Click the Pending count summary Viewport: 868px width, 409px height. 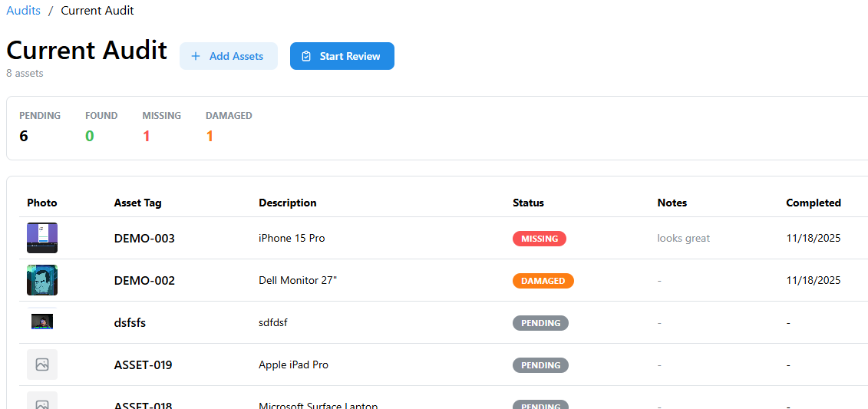pos(39,127)
